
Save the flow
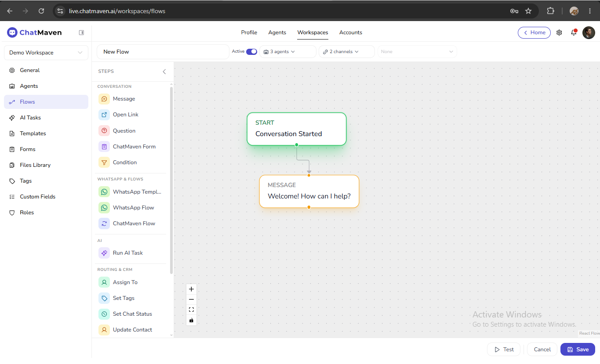578,350
